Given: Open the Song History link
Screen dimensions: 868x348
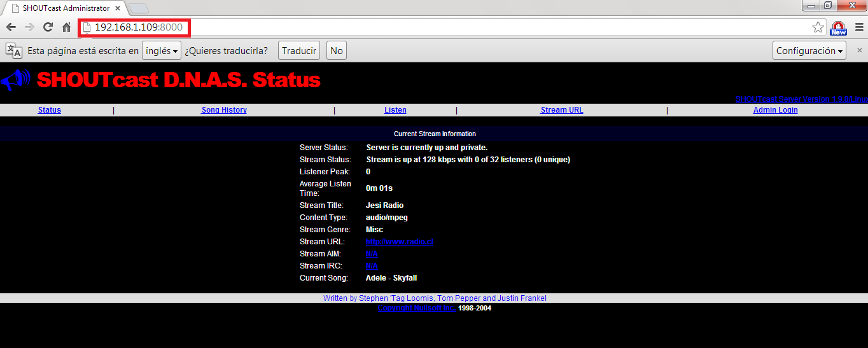Looking at the screenshot, I should coord(224,110).
